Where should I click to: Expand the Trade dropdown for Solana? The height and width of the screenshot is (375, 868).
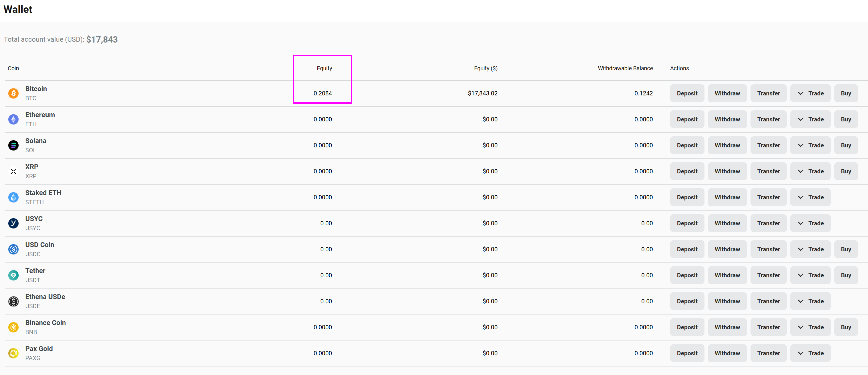click(810, 145)
